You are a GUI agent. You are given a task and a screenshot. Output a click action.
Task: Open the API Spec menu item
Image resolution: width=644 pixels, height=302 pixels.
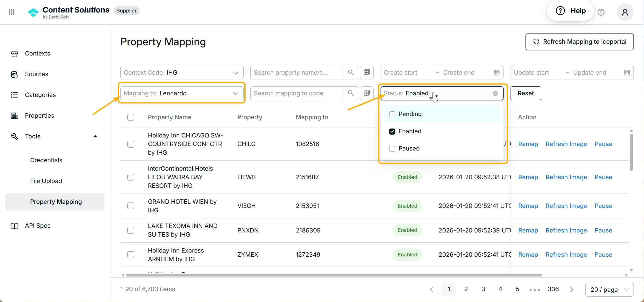pos(38,225)
